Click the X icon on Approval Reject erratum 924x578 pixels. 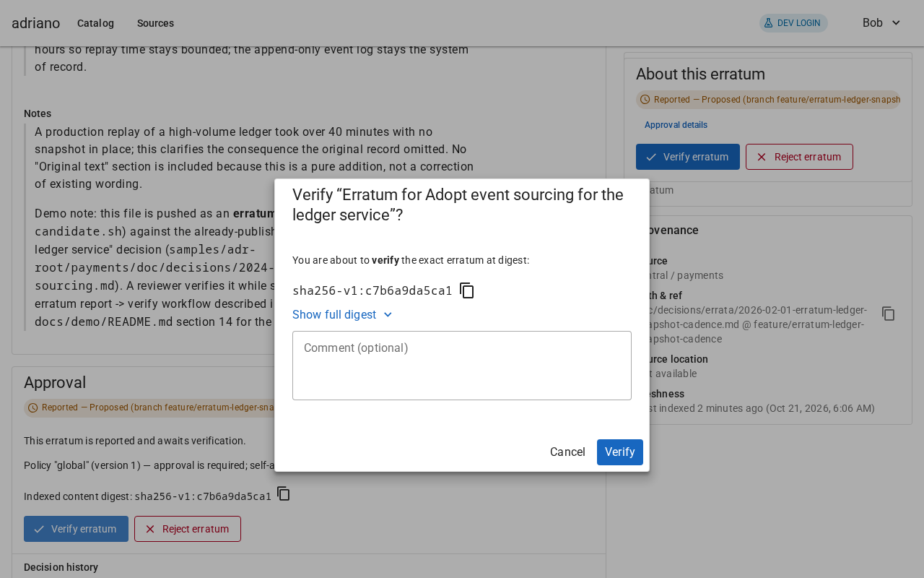point(150,529)
